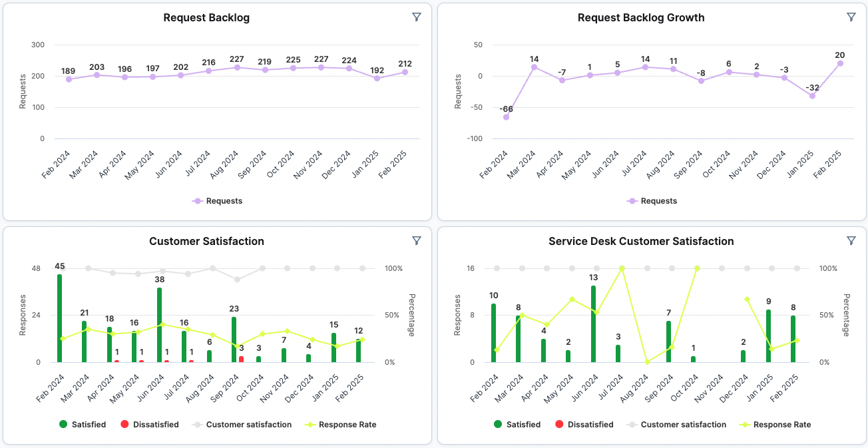Image resolution: width=868 pixels, height=448 pixels.
Task: Hide Satisfied series in Customer Satisfaction chart
Action: (83, 425)
